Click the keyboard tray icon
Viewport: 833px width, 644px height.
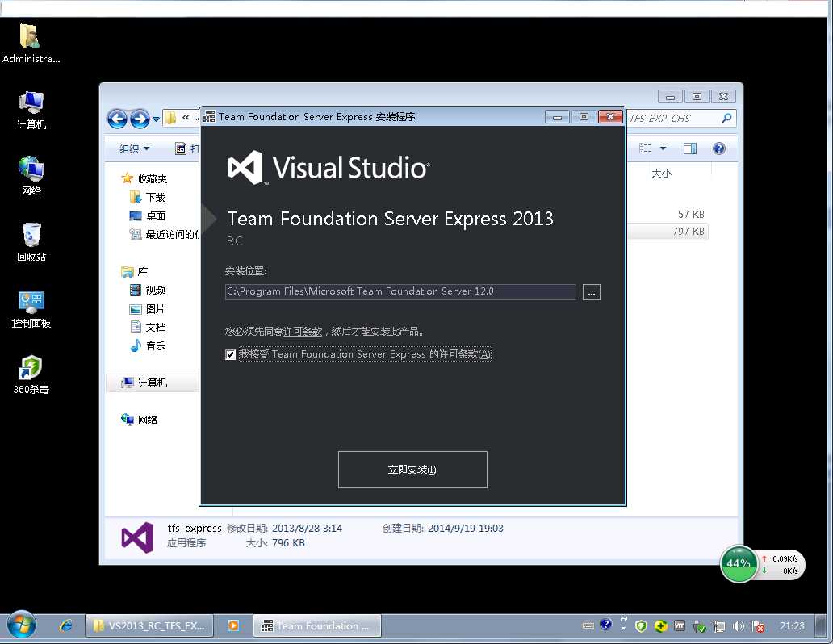[588, 626]
